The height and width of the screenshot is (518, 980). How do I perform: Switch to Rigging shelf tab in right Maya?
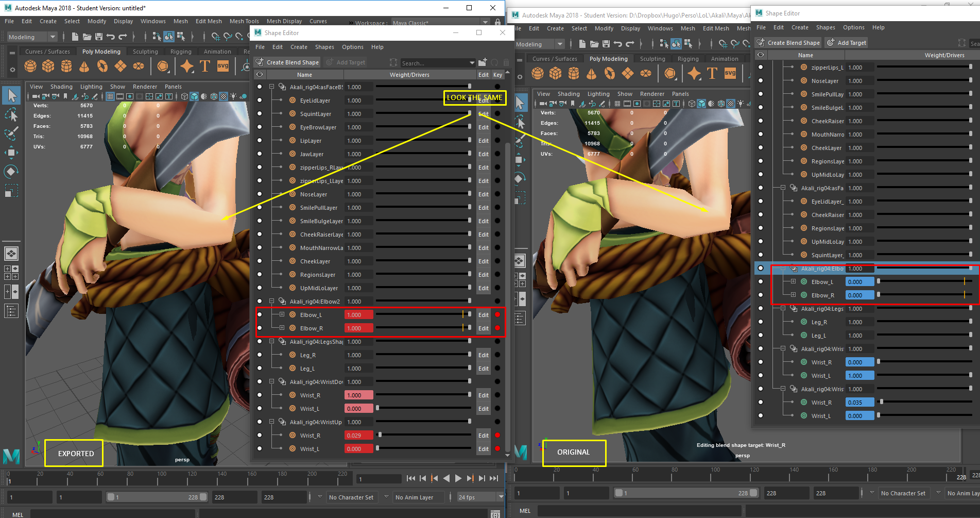(x=688, y=59)
